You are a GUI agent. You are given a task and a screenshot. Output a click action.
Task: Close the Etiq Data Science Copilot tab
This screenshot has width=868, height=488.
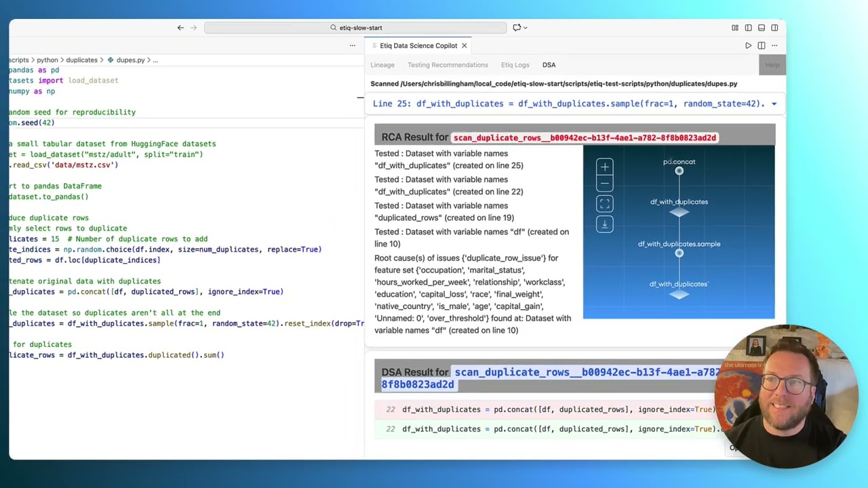pyautogui.click(x=464, y=45)
